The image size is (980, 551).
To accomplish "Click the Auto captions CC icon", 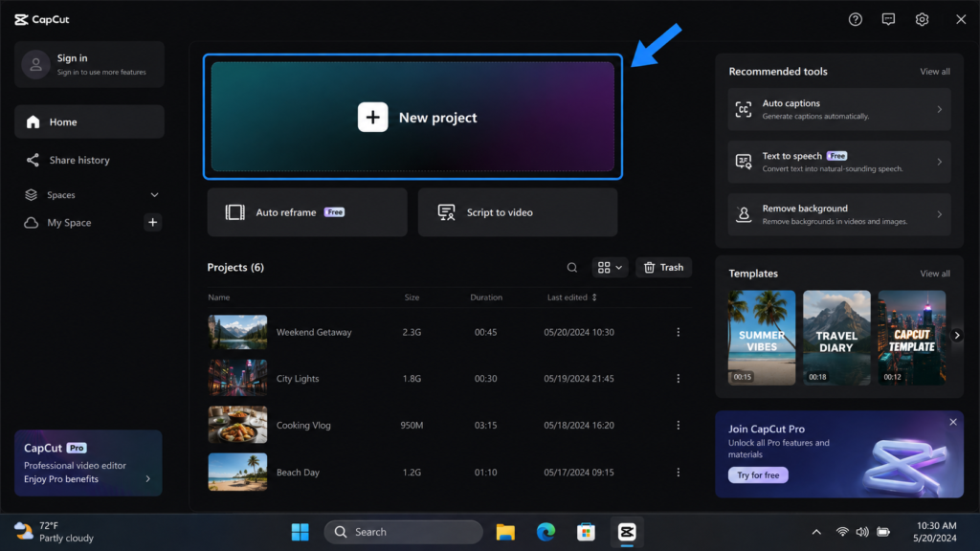I will pos(743,109).
